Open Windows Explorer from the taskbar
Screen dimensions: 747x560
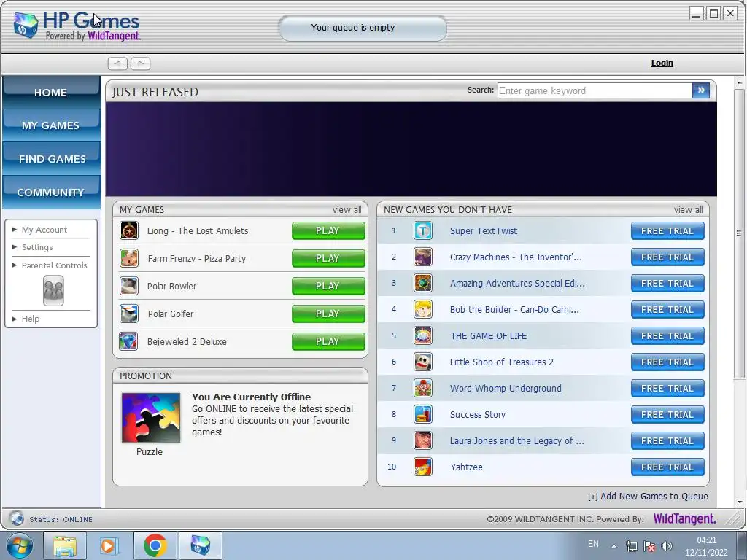tap(65, 545)
